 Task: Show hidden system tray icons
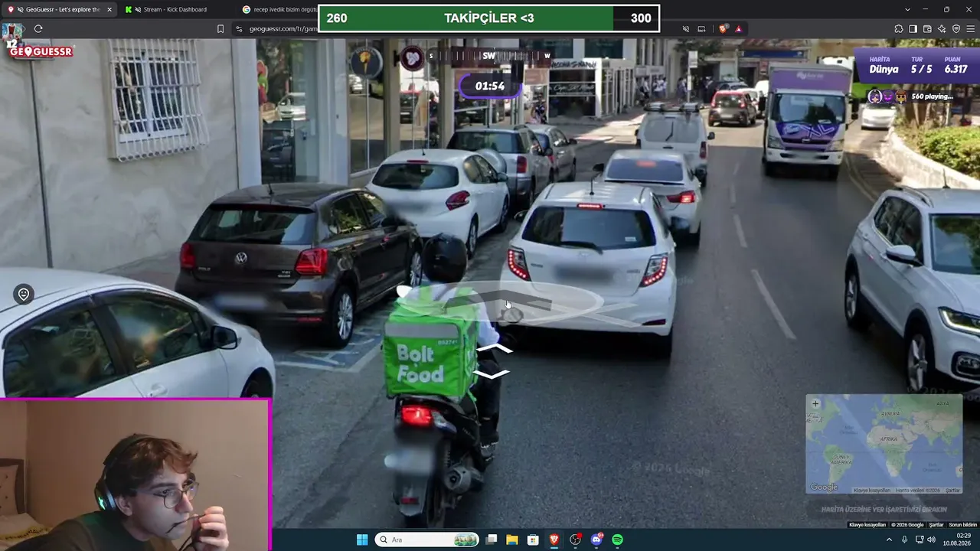[x=889, y=540]
